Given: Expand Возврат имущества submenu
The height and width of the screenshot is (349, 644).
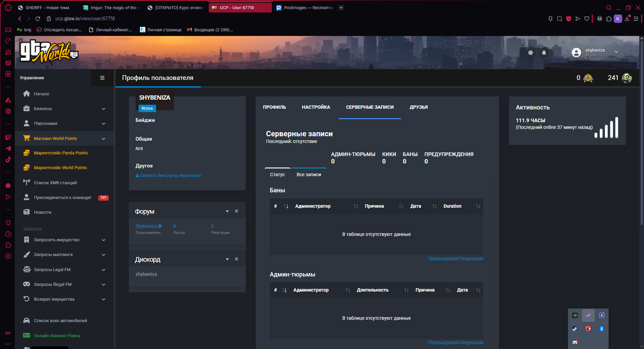Looking at the screenshot, I should 64,299.
